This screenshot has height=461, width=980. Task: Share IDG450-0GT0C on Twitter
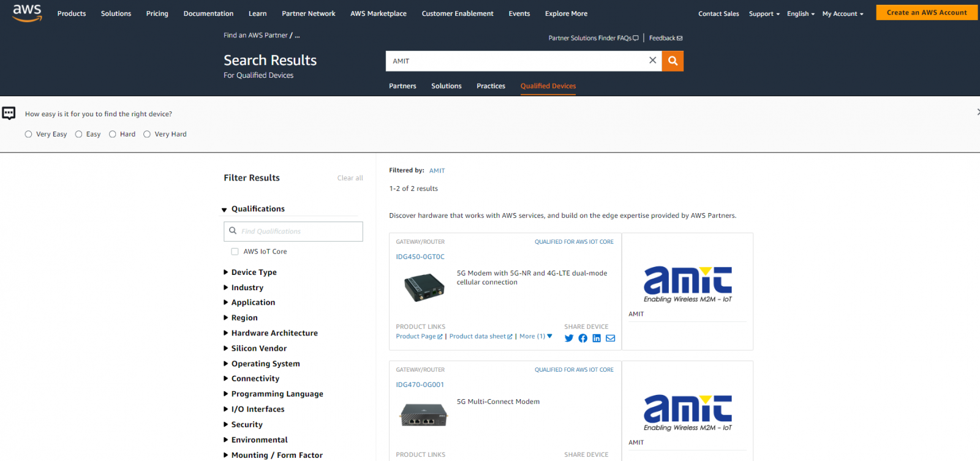(569, 338)
